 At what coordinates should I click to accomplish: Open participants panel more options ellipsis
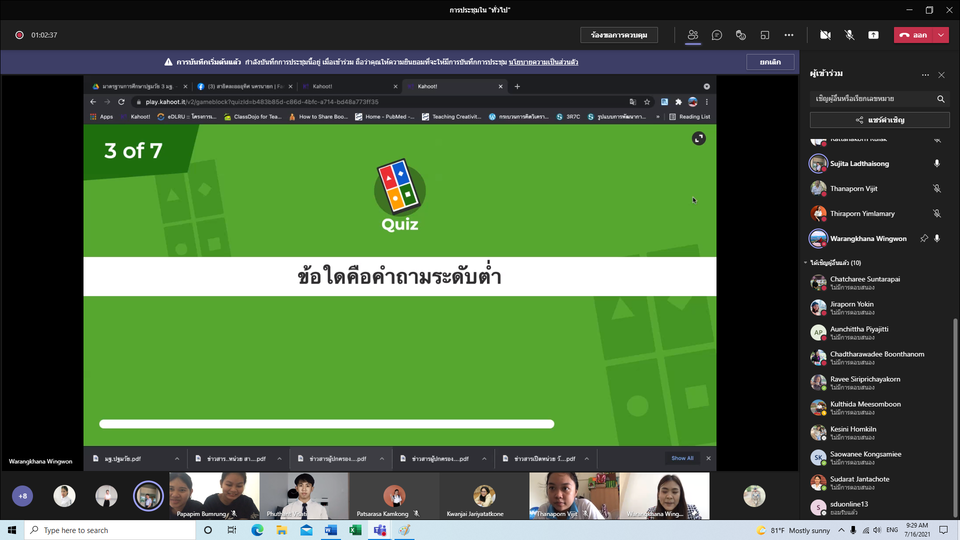(x=925, y=75)
